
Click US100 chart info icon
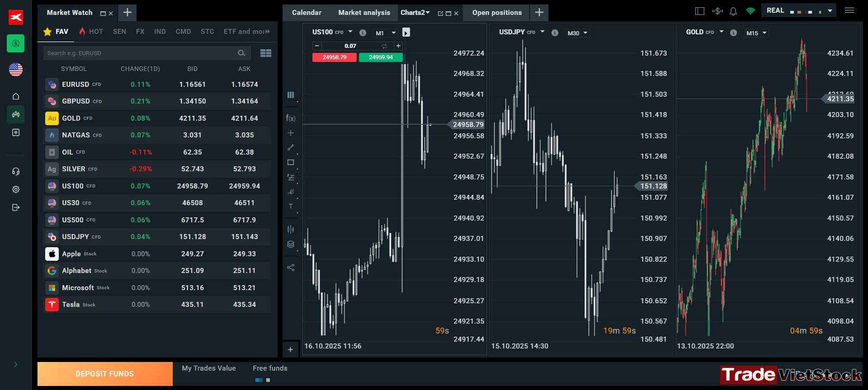[363, 33]
